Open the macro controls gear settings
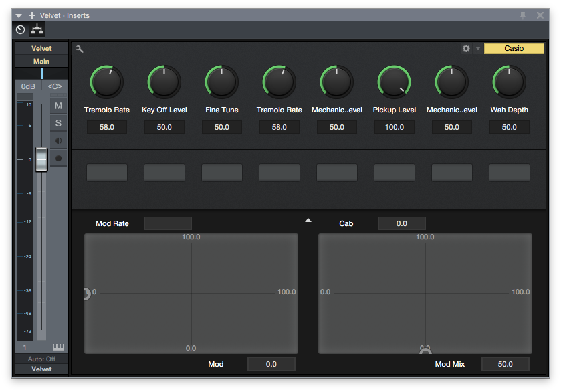 [466, 49]
